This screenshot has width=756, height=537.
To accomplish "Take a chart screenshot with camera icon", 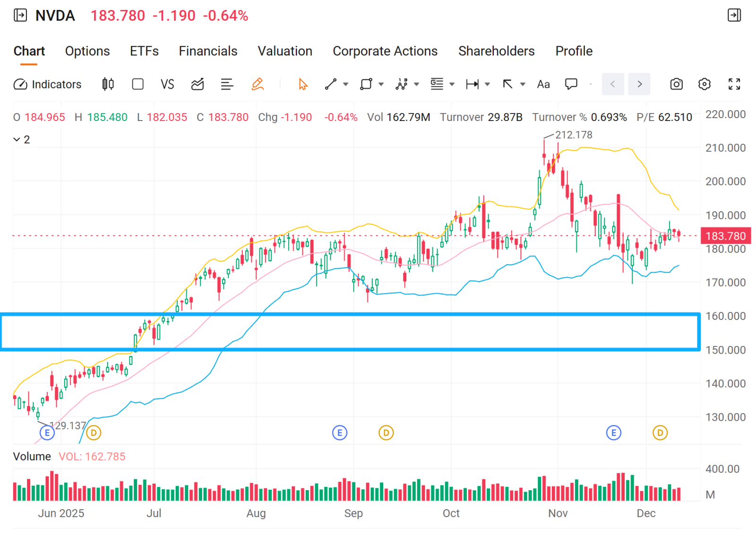I will tap(677, 84).
